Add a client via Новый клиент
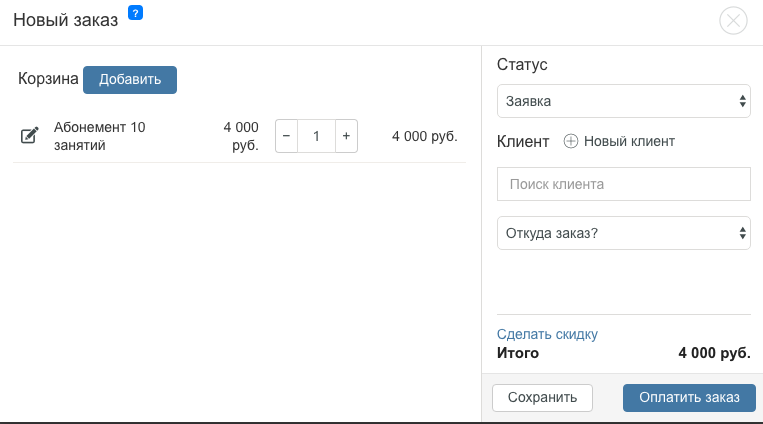763x424 pixels. coord(619,141)
